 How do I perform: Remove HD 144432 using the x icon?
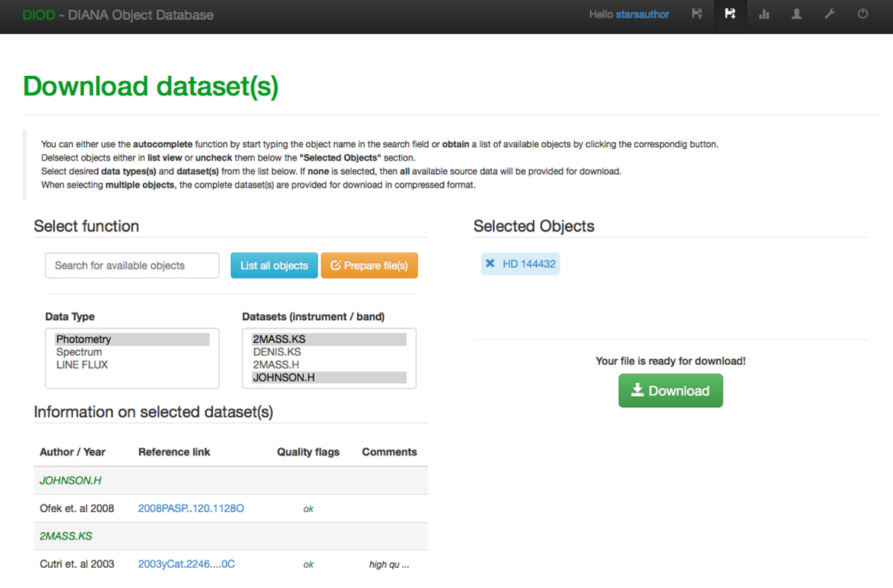tap(490, 263)
